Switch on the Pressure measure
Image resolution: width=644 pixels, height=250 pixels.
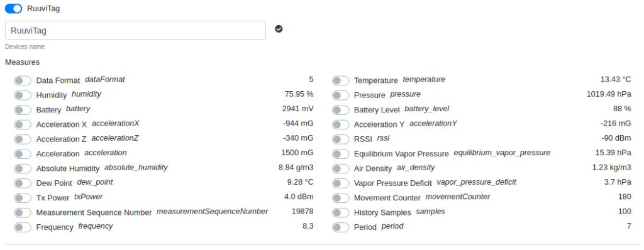[x=340, y=95]
